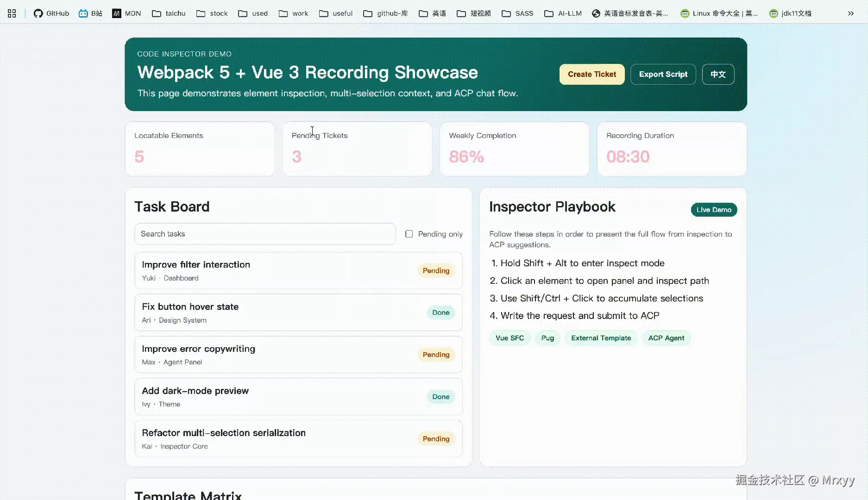
Task: Click step 4 Write the request text
Action: point(580,316)
